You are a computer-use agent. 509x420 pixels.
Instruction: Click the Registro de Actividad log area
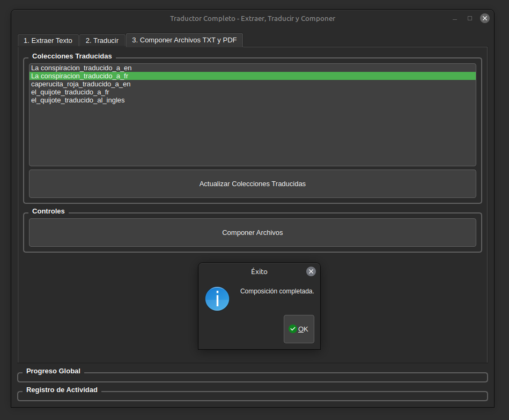coord(252,396)
